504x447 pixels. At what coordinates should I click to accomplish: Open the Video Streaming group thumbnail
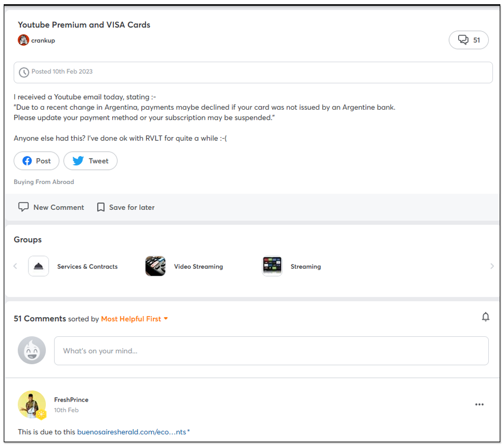156,266
